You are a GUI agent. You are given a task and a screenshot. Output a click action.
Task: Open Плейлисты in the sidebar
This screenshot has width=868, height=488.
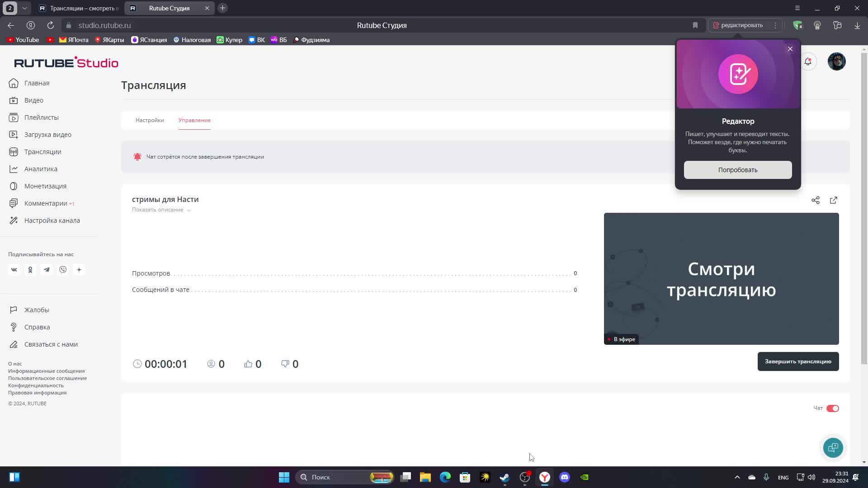click(x=34, y=117)
